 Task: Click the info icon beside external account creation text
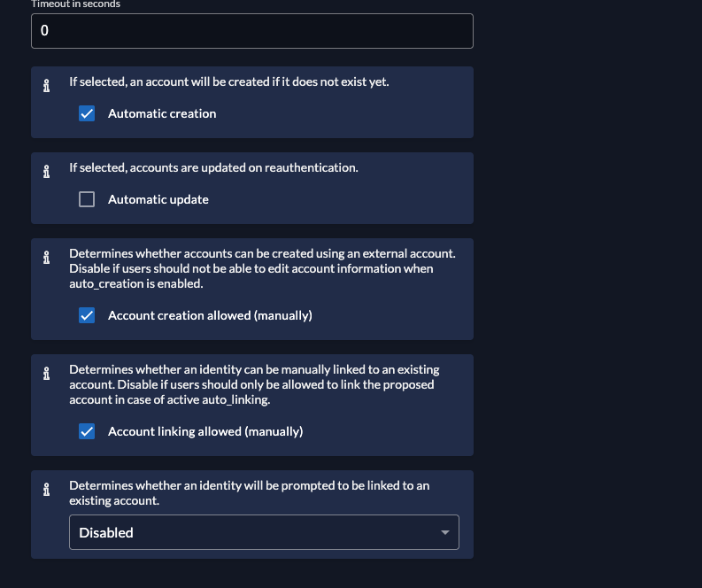pyautogui.click(x=46, y=259)
